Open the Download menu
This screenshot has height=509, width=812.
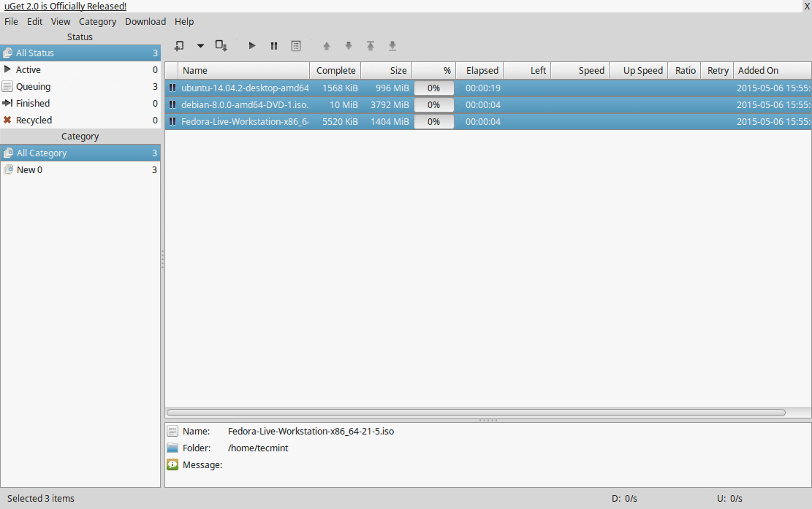tap(145, 22)
